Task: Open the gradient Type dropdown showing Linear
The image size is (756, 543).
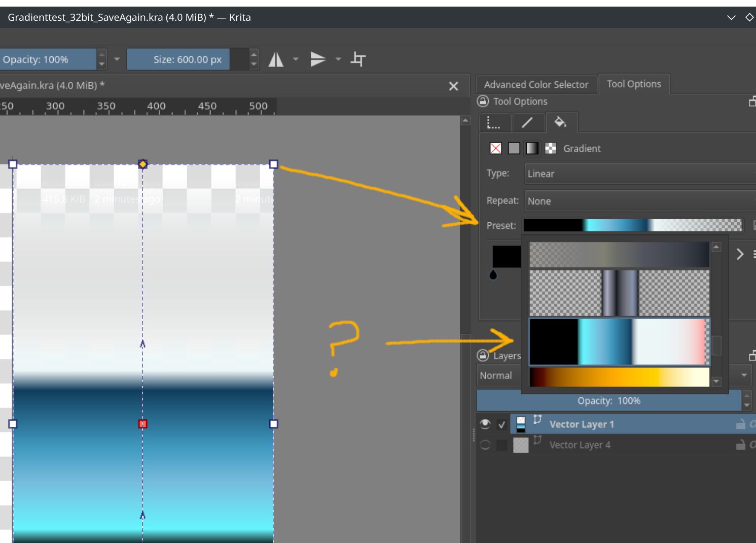Action: pyautogui.click(x=639, y=174)
